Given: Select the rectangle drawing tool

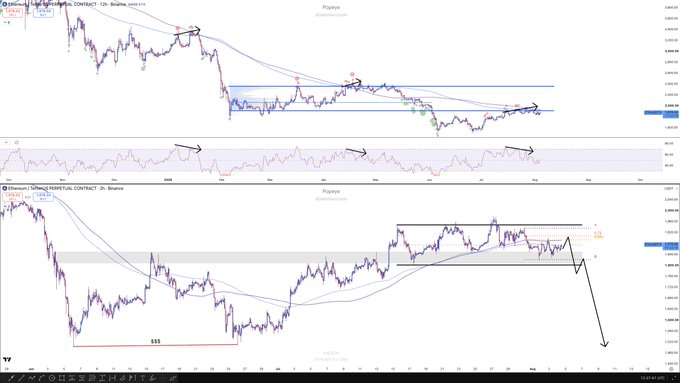Looking at the screenshot, I should tap(62, 378).
